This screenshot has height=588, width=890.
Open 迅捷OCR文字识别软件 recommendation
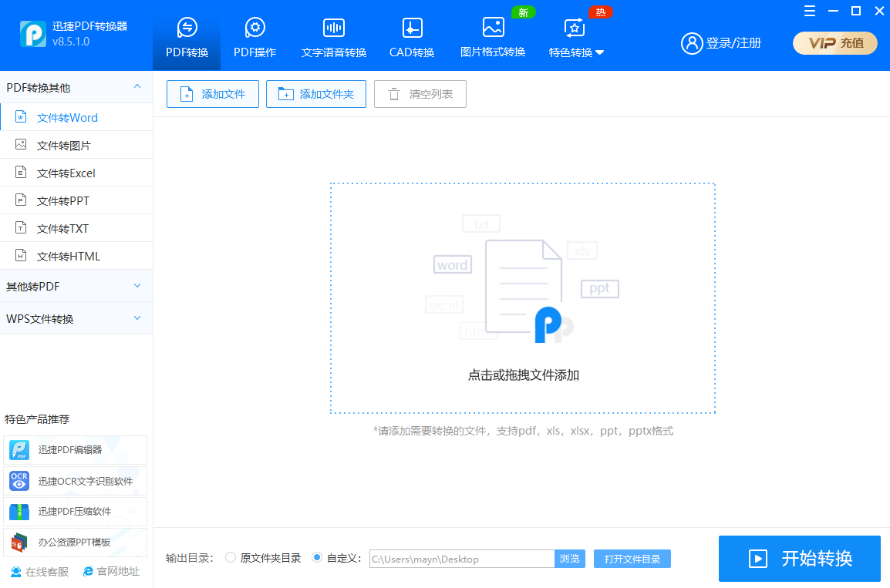pos(75,481)
